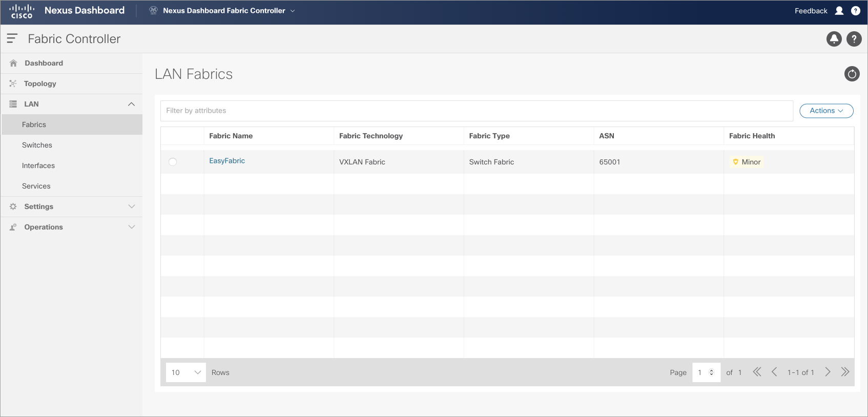This screenshot has height=417, width=868.
Task: Click the help icon below the top bar
Action: (x=854, y=39)
